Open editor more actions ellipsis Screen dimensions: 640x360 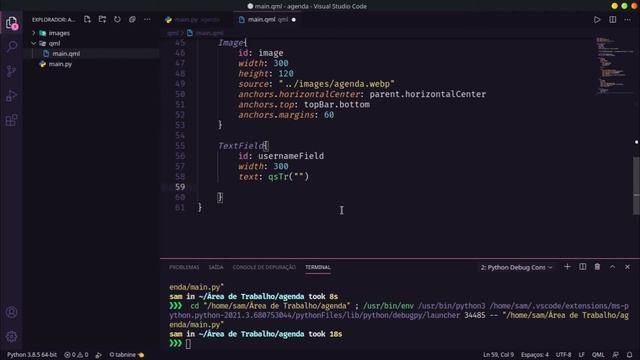click(627, 20)
